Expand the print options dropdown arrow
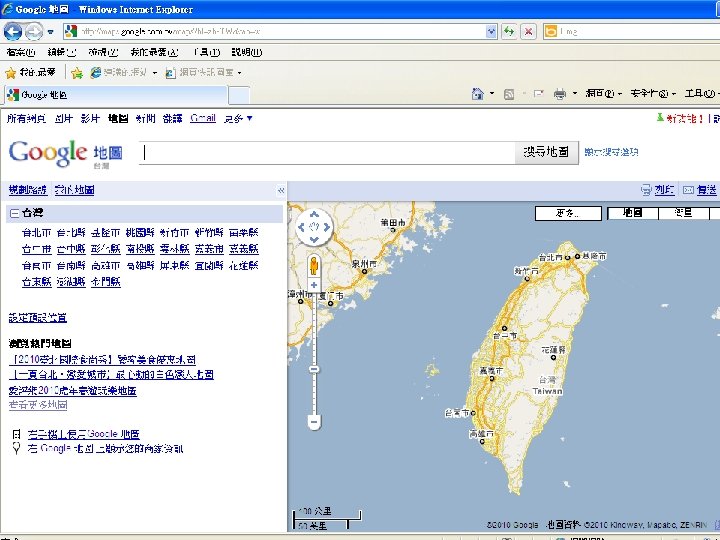The height and width of the screenshot is (540, 720). pyautogui.click(x=574, y=94)
